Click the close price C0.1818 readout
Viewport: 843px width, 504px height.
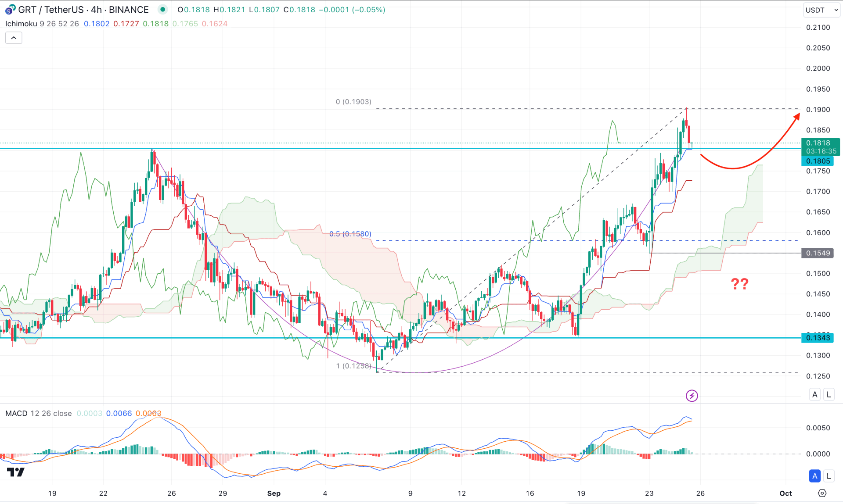tap(299, 10)
